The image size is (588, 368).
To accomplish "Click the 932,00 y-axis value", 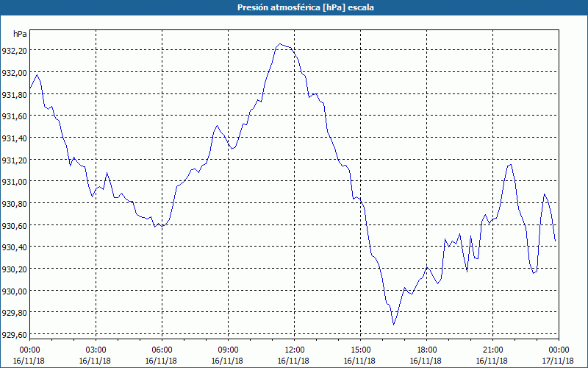I will [x=14, y=72].
